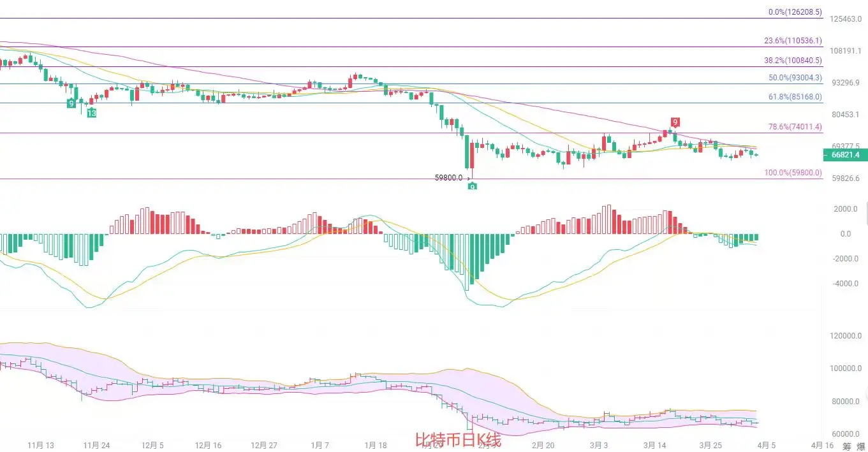Viewport: 868px width, 452px height.
Task: Click the green 9 marker near November
Action: [72, 103]
